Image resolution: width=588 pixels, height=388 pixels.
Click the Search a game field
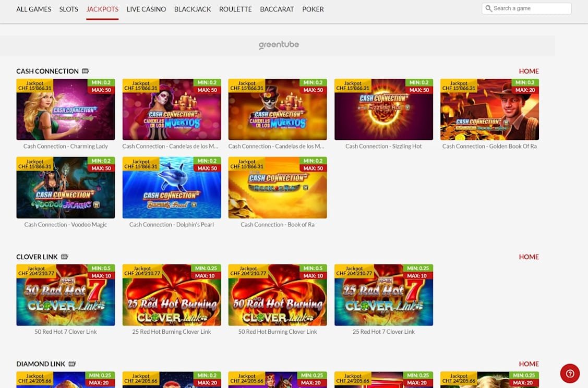coord(526,8)
